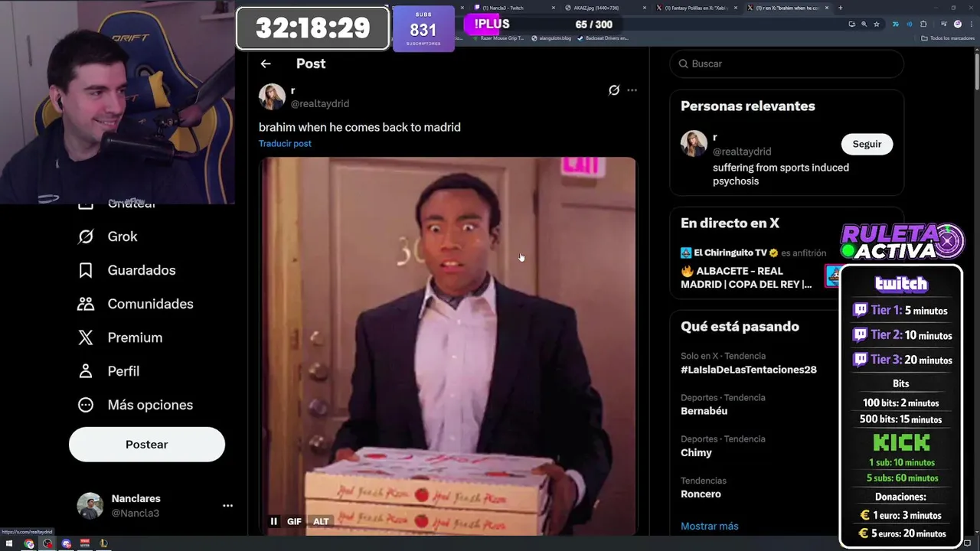
Task: Open the Albacete - Real Madrid live broadcast
Action: (x=746, y=278)
